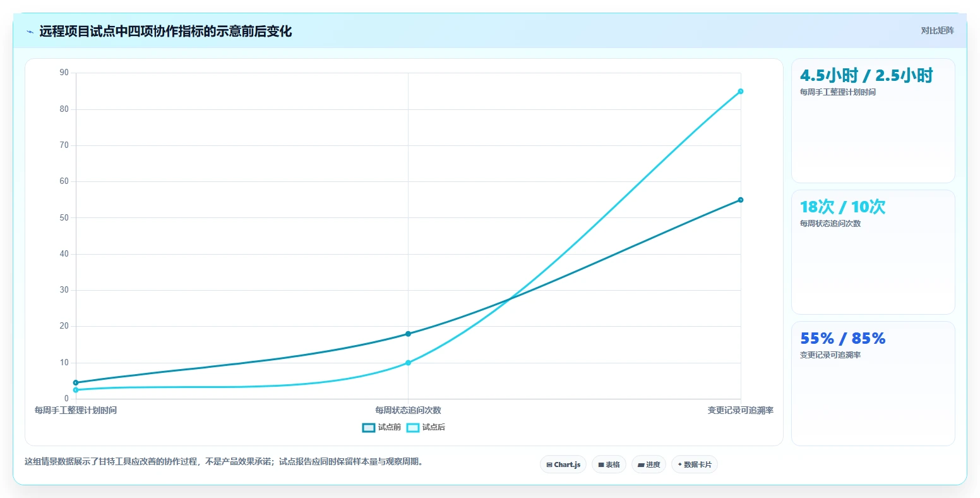Click the 试点后 data point at 85
Viewport: 980px width, 498px height.
pyautogui.click(x=741, y=91)
